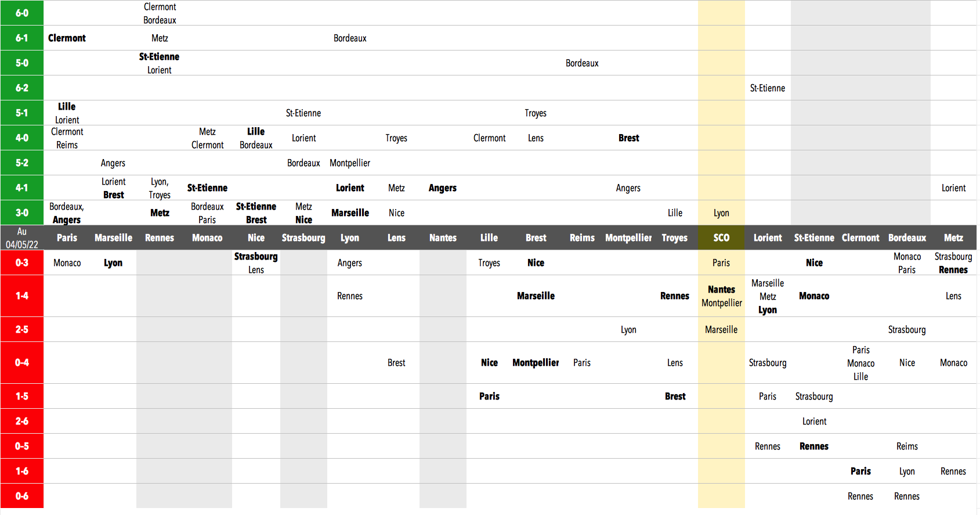Select the Lyon cell in 1-6 row
Viewport: 980px width, 515px height.
[907, 471]
